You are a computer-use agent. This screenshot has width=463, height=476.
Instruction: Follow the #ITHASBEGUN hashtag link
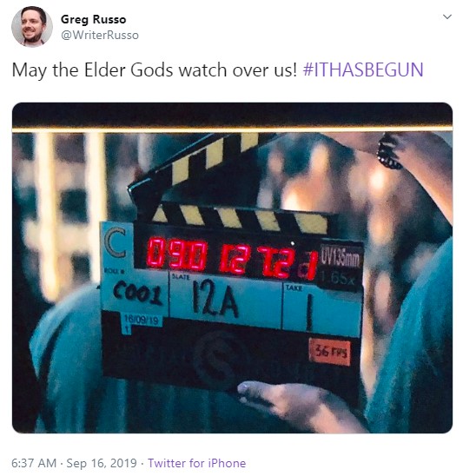[363, 70]
